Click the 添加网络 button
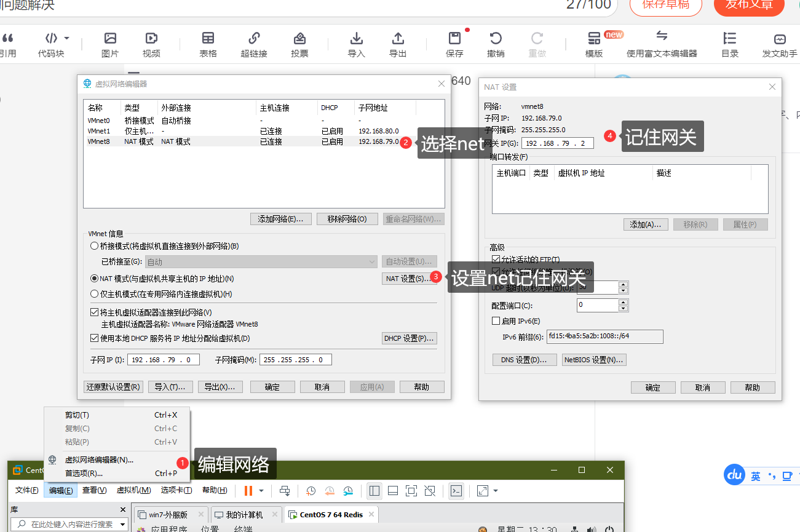Viewport: 800px width, 532px height. [x=281, y=219]
